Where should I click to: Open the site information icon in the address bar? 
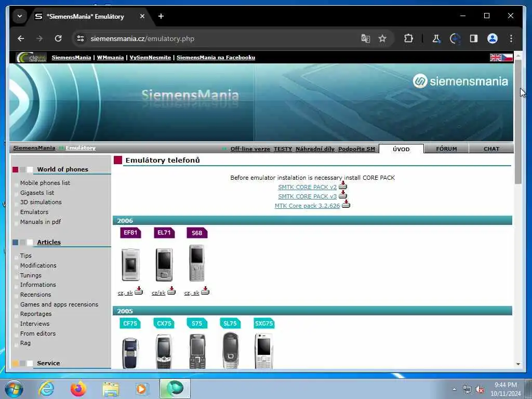click(x=81, y=38)
